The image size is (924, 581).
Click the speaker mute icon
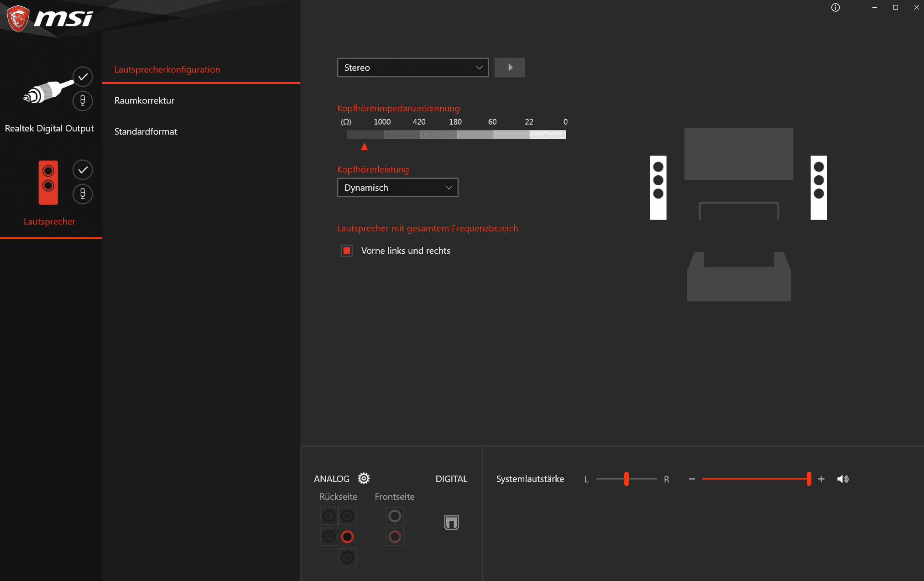pyautogui.click(x=842, y=479)
